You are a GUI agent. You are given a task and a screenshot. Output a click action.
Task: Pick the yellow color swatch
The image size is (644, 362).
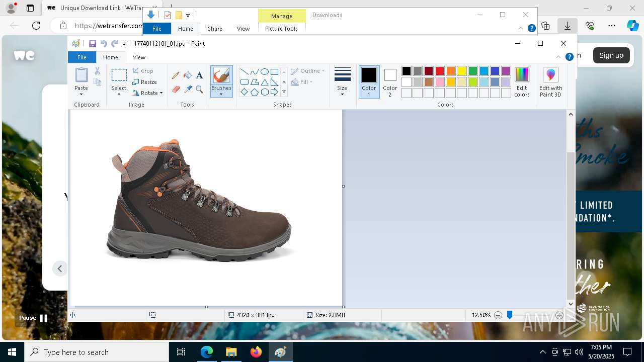462,71
